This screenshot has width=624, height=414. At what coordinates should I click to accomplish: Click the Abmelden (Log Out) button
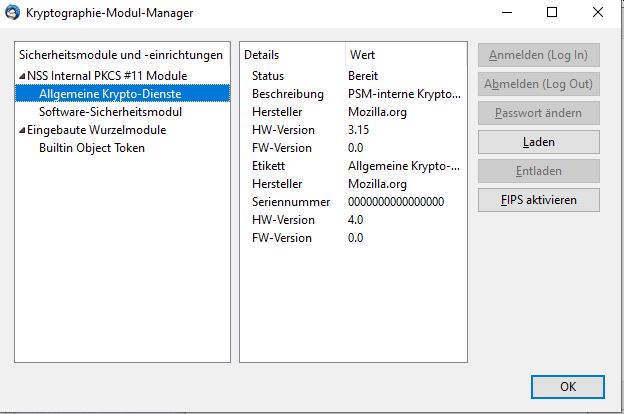coord(538,84)
